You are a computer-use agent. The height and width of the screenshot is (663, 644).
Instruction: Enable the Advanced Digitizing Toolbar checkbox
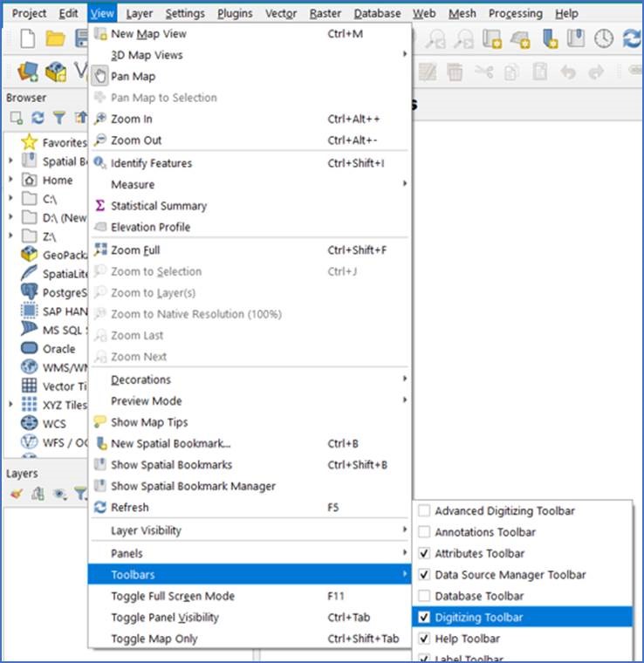424,510
